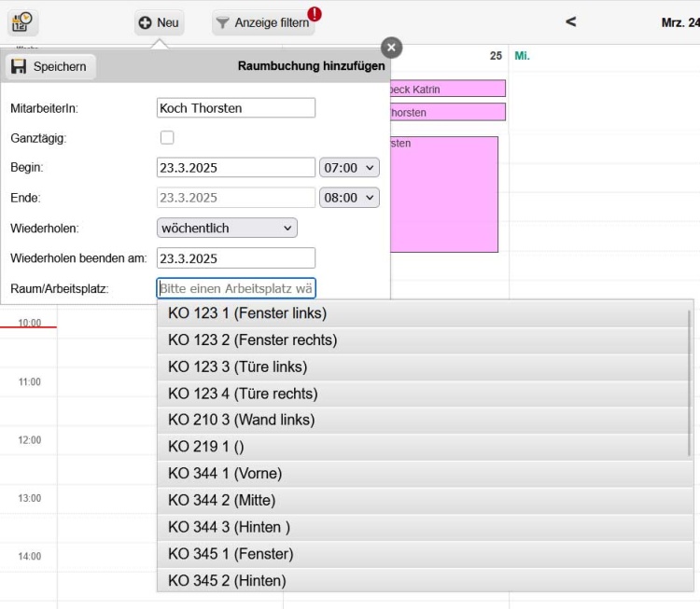Expand the Wiederholen wöchentlich dropdown
The height and width of the screenshot is (609, 700).
click(227, 228)
